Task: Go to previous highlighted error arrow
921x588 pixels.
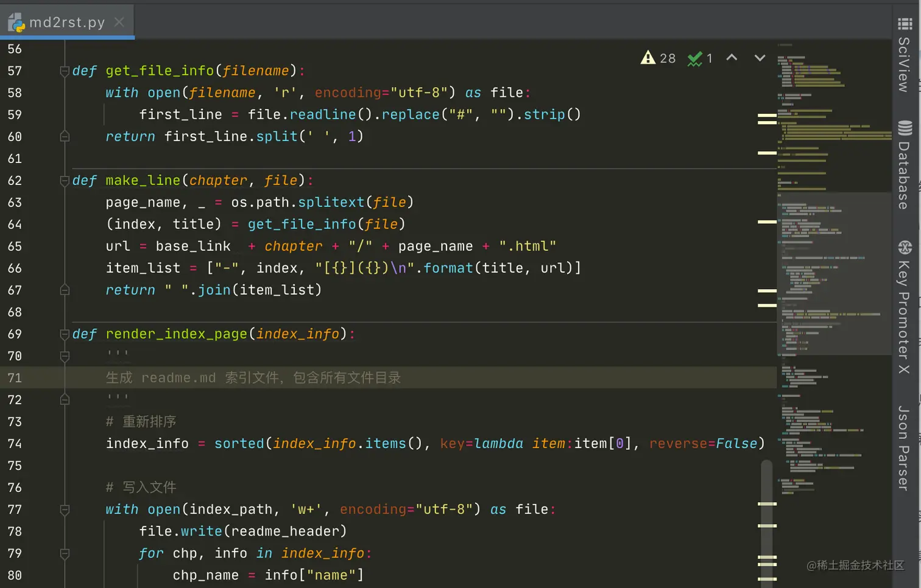Action: tap(732, 58)
